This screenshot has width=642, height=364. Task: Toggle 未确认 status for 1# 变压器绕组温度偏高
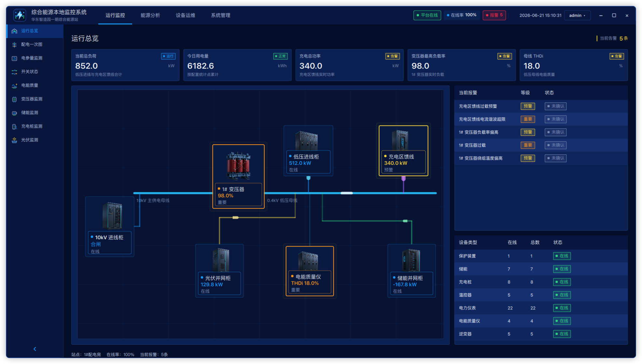coord(555,158)
